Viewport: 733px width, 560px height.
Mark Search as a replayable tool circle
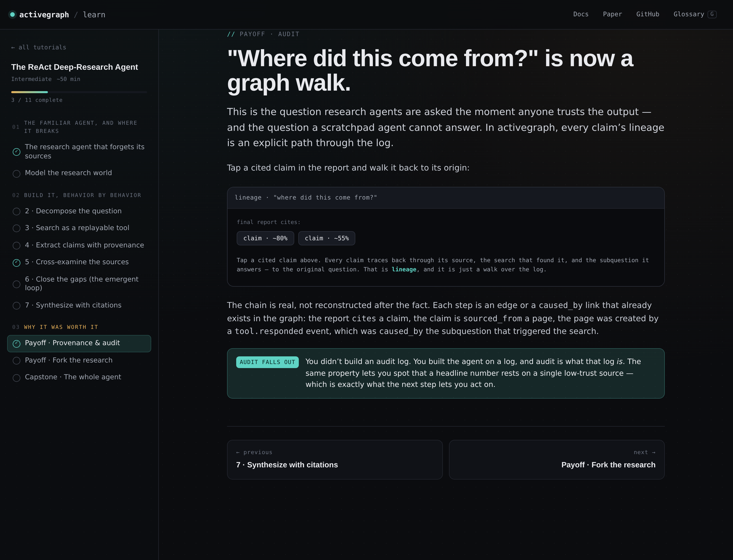[x=16, y=228]
